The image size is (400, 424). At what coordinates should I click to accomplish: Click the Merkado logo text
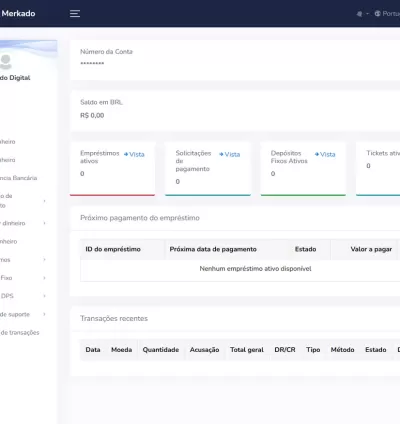[18, 14]
